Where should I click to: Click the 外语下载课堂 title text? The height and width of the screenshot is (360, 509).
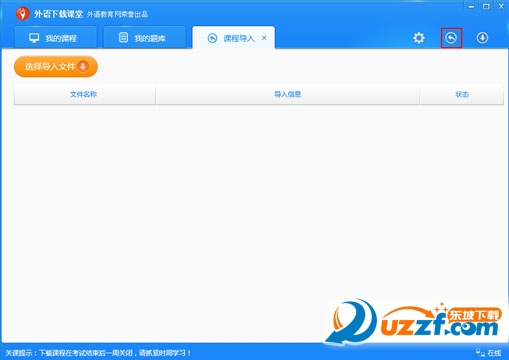(58, 14)
